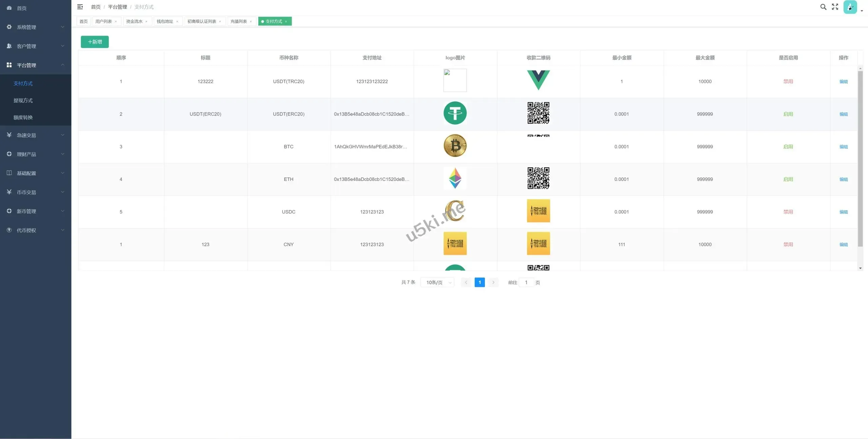This screenshot has width=868, height=439.
Task: Click the Ethereum logo image
Action: click(x=455, y=179)
